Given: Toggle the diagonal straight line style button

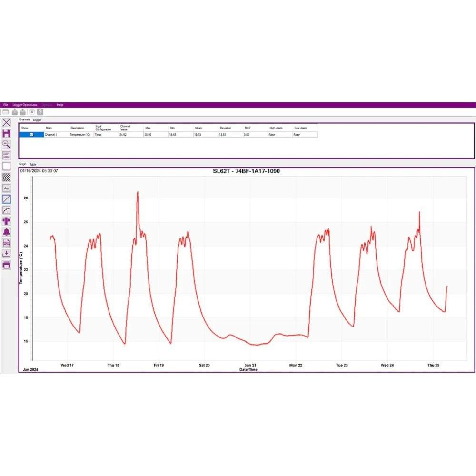Looking at the screenshot, I should point(6,199).
